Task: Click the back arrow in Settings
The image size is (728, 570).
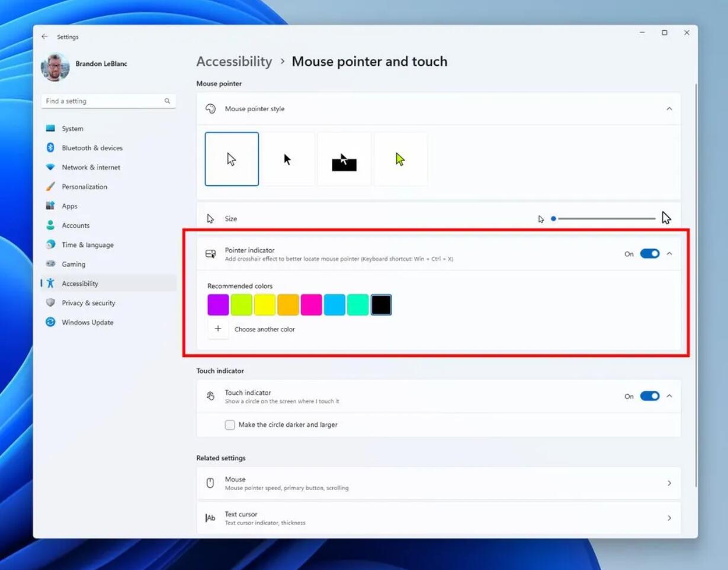Action: [44, 37]
